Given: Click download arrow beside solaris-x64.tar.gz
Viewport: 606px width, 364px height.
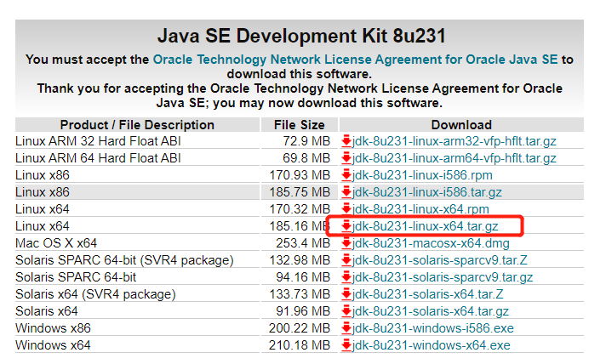Looking at the screenshot, I should (x=346, y=311).
